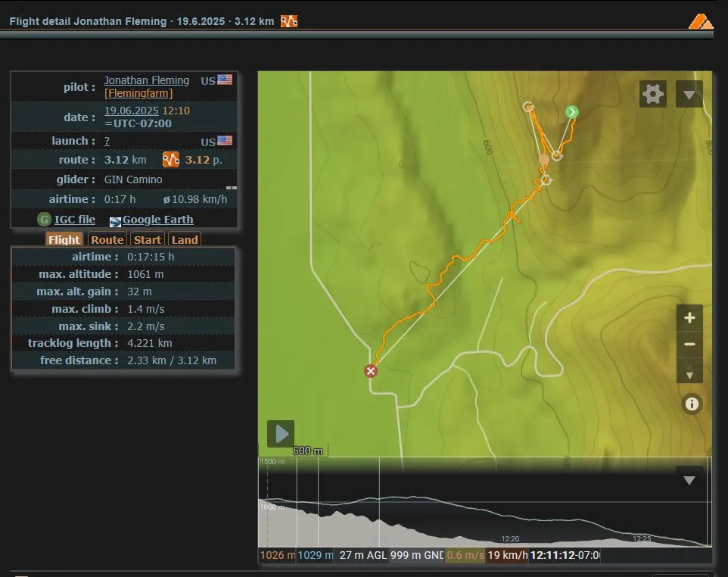
Task: Click the US flag next to pilot
Action: point(225,80)
